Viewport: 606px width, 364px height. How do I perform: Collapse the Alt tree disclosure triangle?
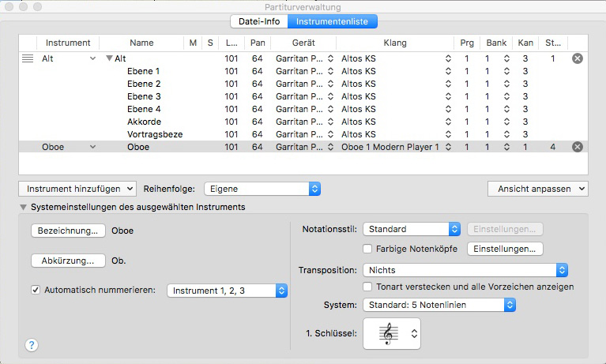coord(109,58)
